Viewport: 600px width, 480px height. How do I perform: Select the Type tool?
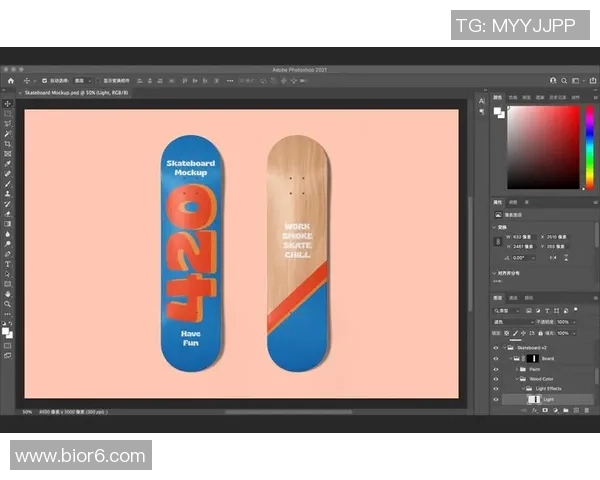tap(8, 264)
